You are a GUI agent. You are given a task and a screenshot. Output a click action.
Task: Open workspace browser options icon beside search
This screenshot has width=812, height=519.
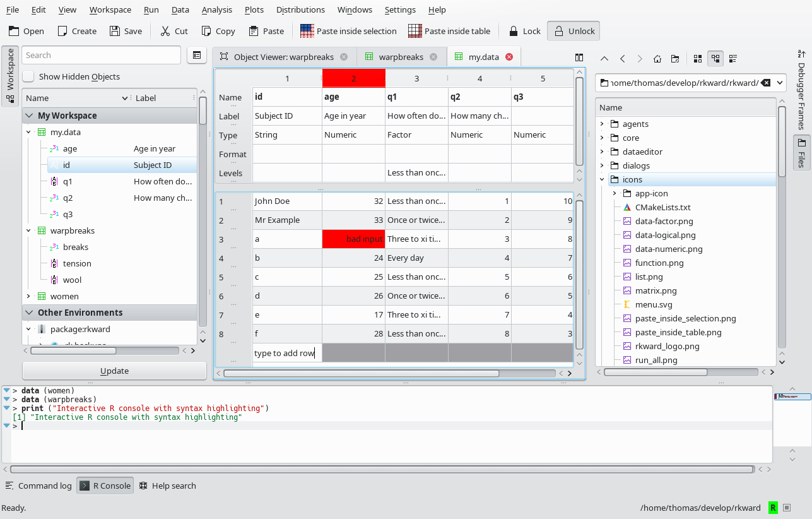coord(197,56)
